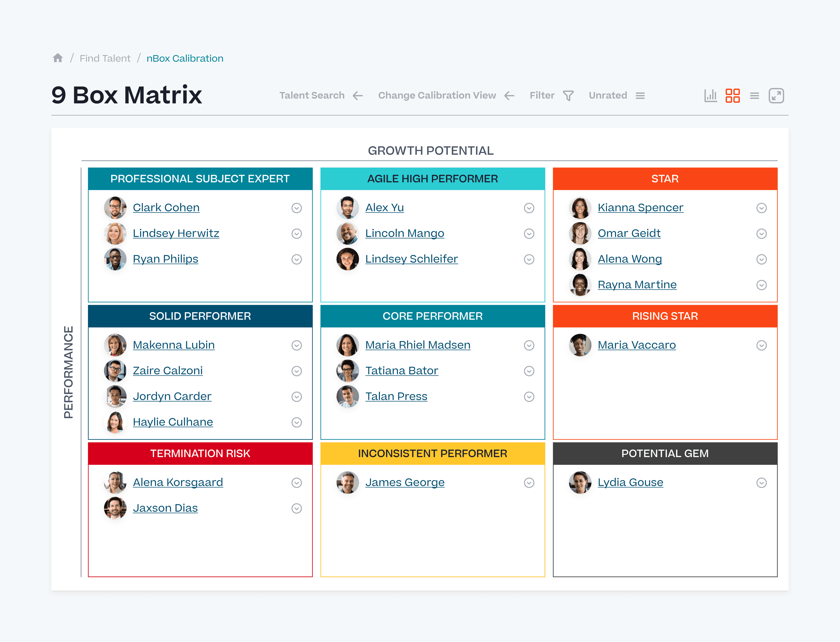Click the Termination Risk red header

tap(200, 453)
